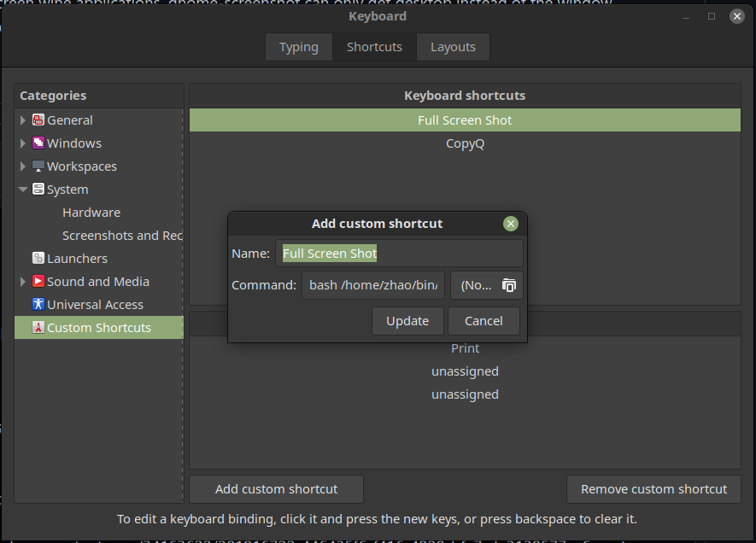This screenshot has height=543, width=756.
Task: Select the Universal Access icon
Action: point(38,304)
